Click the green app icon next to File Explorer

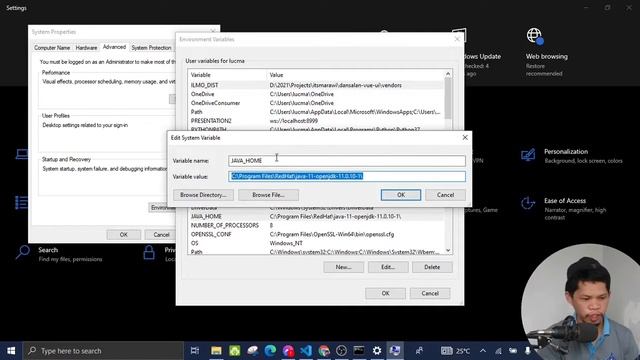tap(234, 351)
